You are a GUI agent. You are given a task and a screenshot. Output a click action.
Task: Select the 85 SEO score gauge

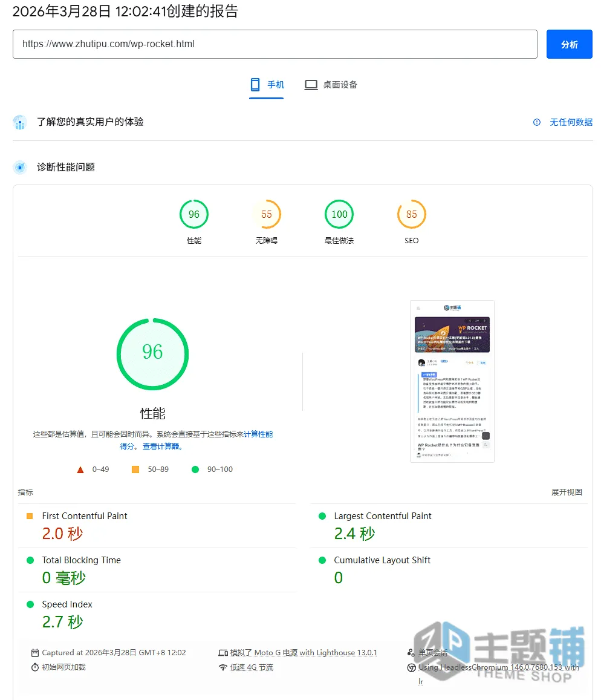(411, 214)
